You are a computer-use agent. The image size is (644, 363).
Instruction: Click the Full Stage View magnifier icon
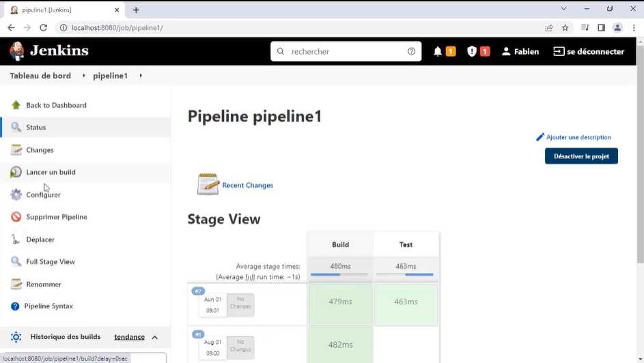click(x=16, y=261)
